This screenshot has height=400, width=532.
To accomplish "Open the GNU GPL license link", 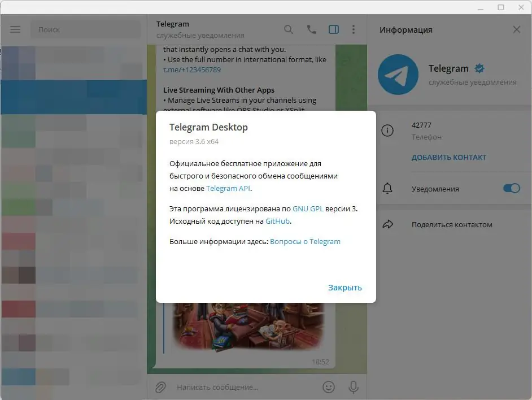I will click(308, 208).
